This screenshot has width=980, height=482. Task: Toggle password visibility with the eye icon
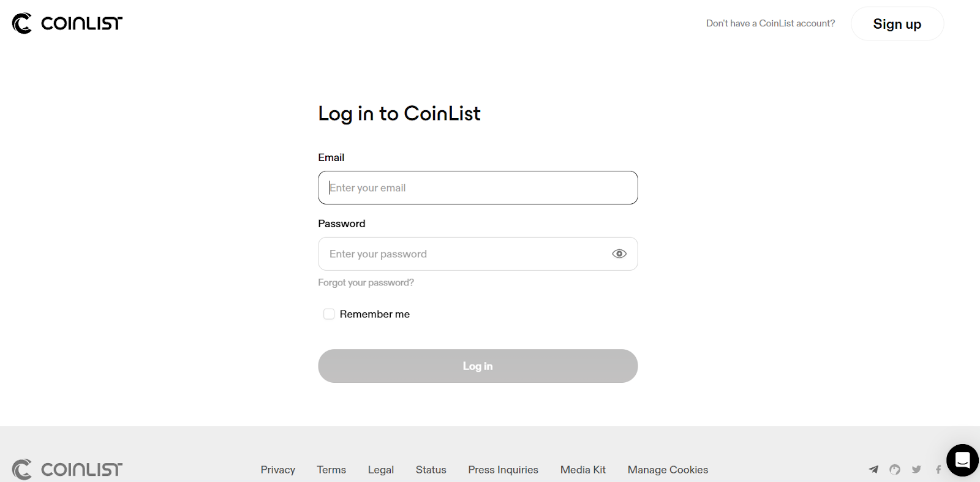619,253
